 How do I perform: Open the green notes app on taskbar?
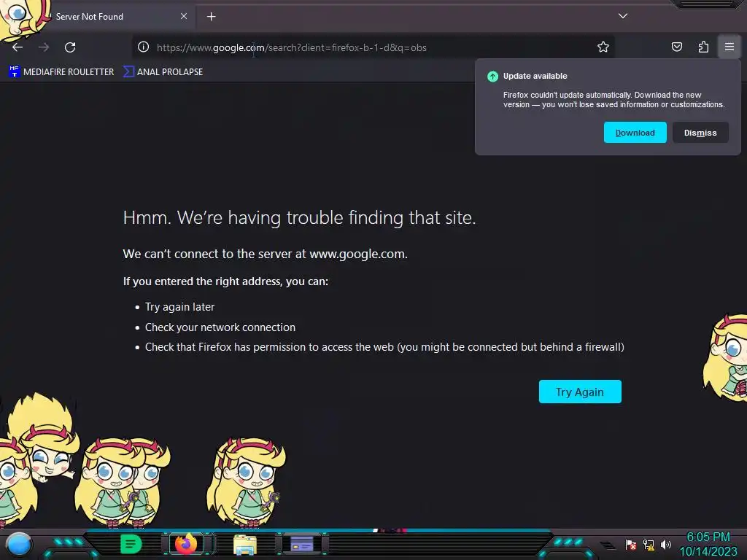pos(131,544)
